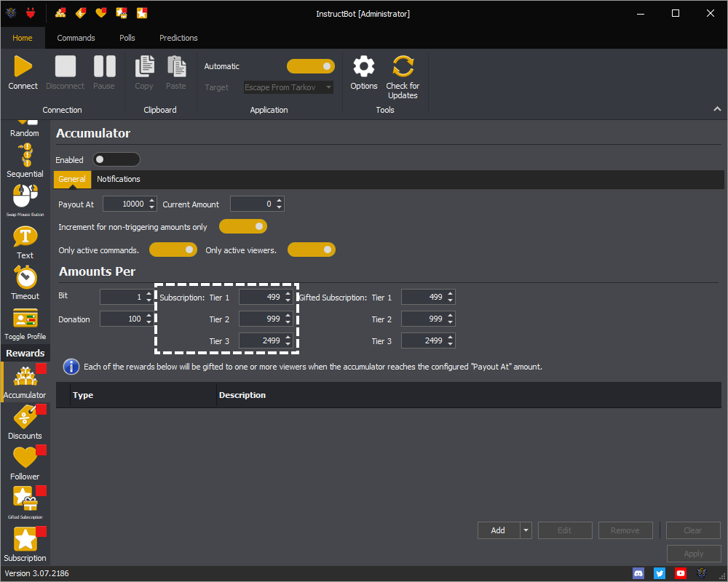The image size is (728, 582).
Task: Select Swap Mouse Button in sidebar
Action: [x=25, y=201]
